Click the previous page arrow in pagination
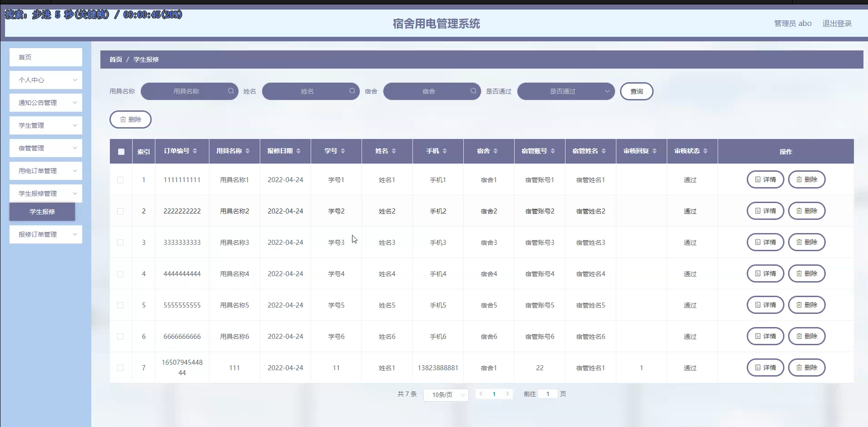 pos(481,394)
